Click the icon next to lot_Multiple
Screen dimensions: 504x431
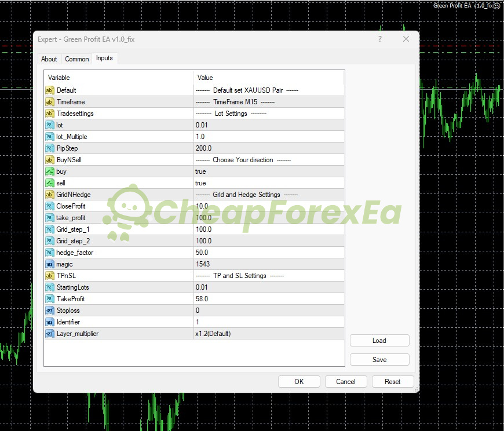(49, 137)
